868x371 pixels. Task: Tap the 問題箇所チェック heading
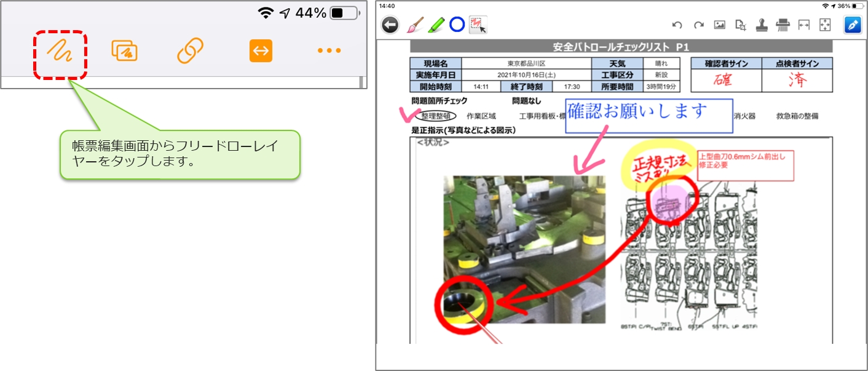(440, 101)
